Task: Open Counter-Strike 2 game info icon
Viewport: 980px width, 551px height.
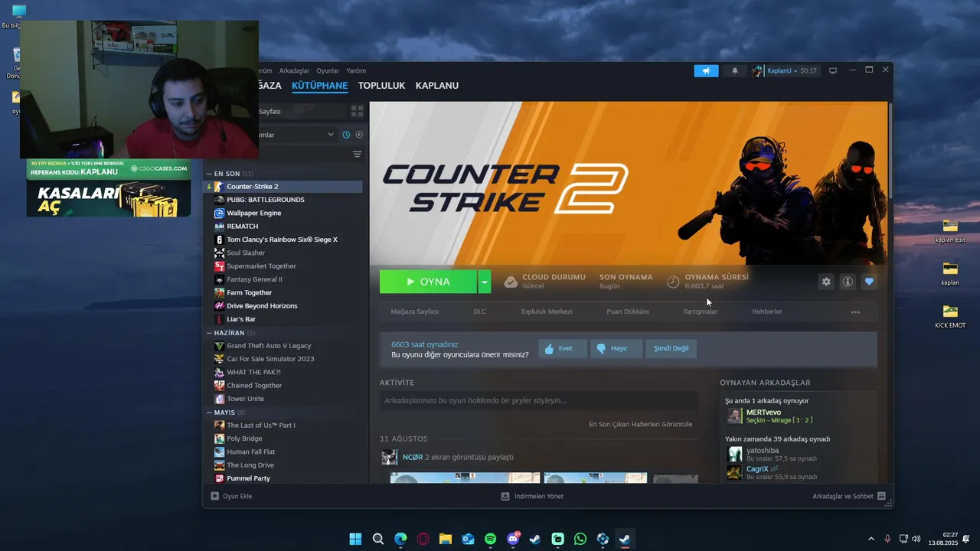Action: 848,282
